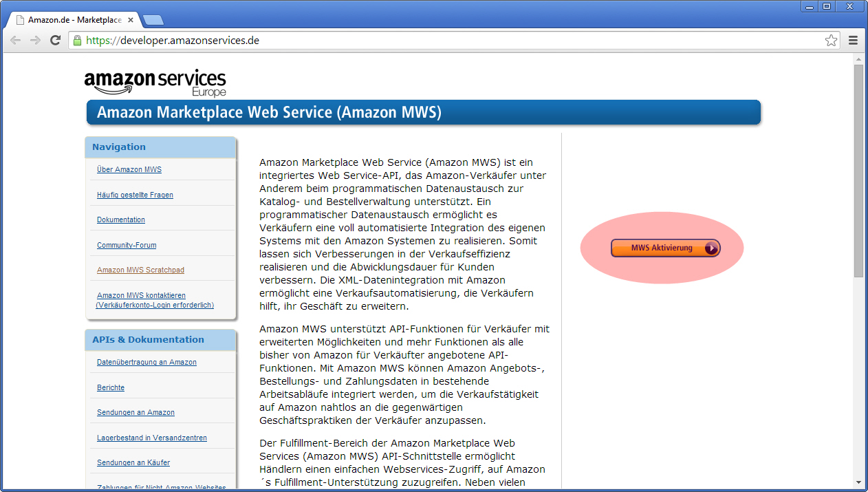Click the Navigation panel header
Screen dimensions: 868x492
pos(160,147)
